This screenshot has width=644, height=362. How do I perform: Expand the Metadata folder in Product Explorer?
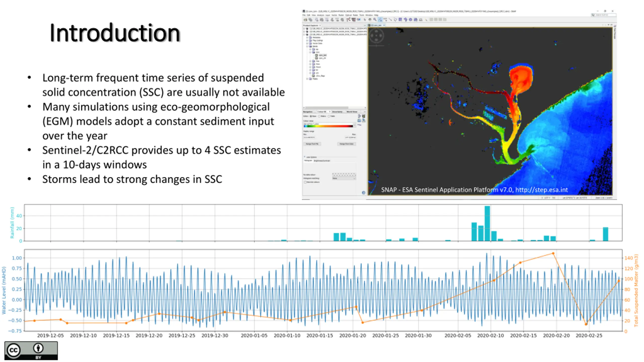point(307,37)
